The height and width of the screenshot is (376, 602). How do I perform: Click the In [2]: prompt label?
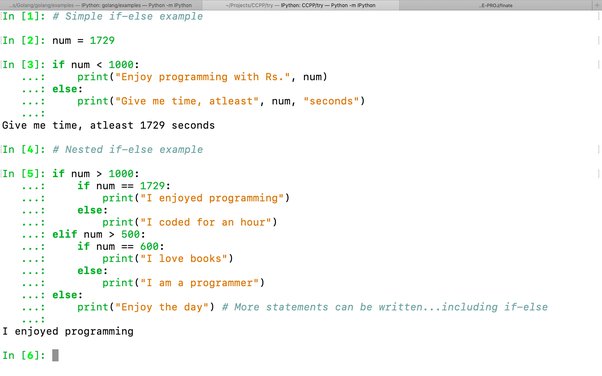coord(24,40)
